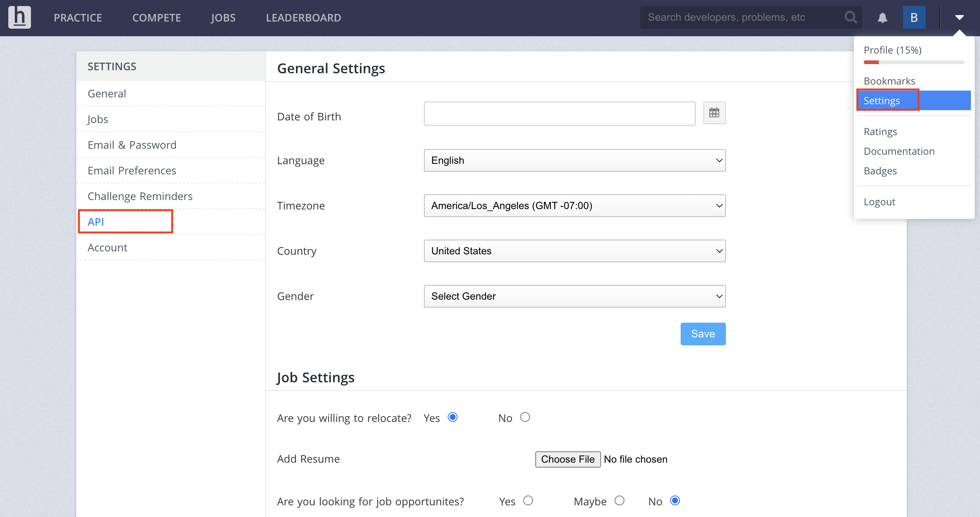Expand the Country dropdown
The image size is (980, 517).
click(x=574, y=251)
